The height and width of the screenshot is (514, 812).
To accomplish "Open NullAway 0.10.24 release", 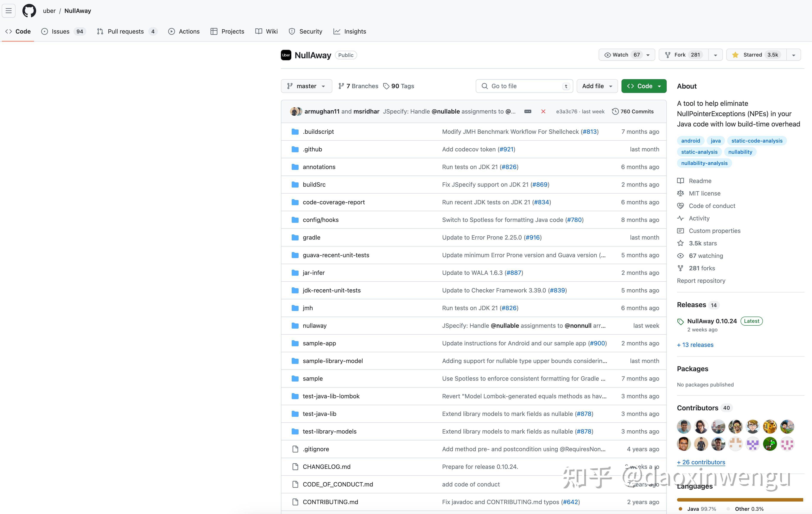I will pyautogui.click(x=712, y=321).
